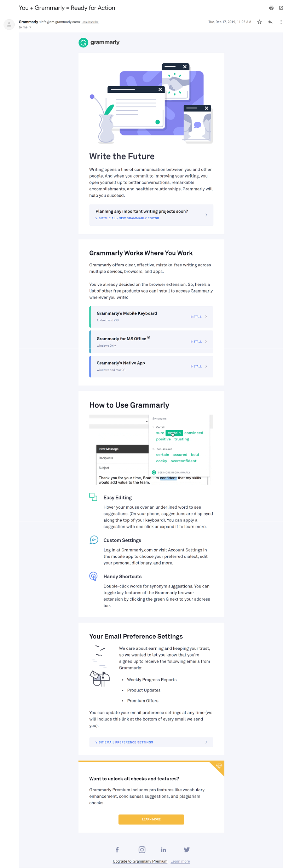
Task: Print this email using printer icon
Action: [271, 8]
